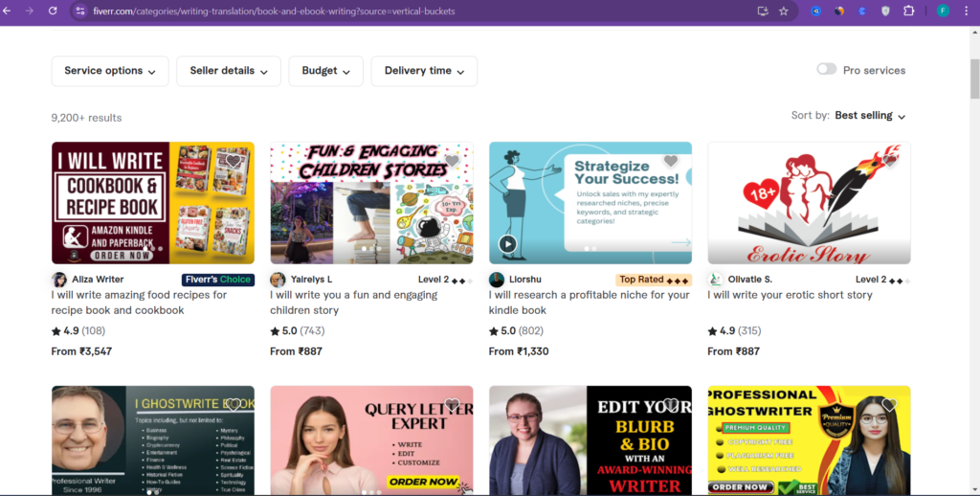The width and height of the screenshot is (980, 496).
Task: Expand the Seller details filter
Action: [229, 71]
